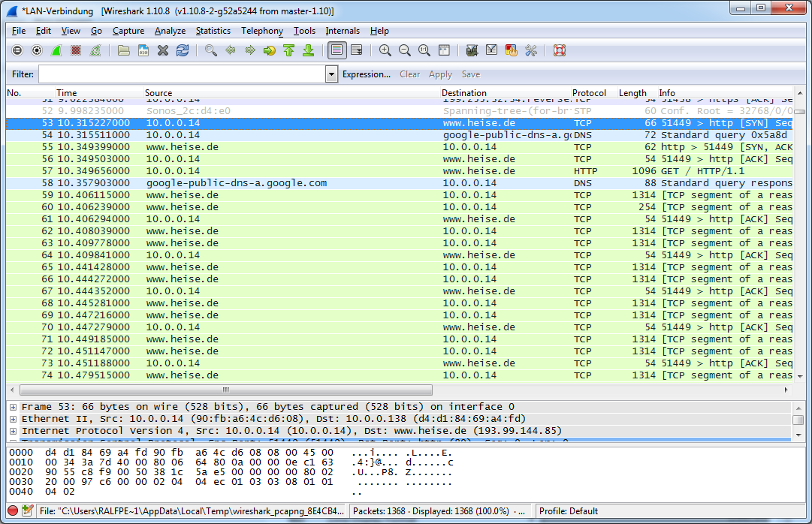Click the open capture file folder icon
812x524 pixels.
coord(124,50)
